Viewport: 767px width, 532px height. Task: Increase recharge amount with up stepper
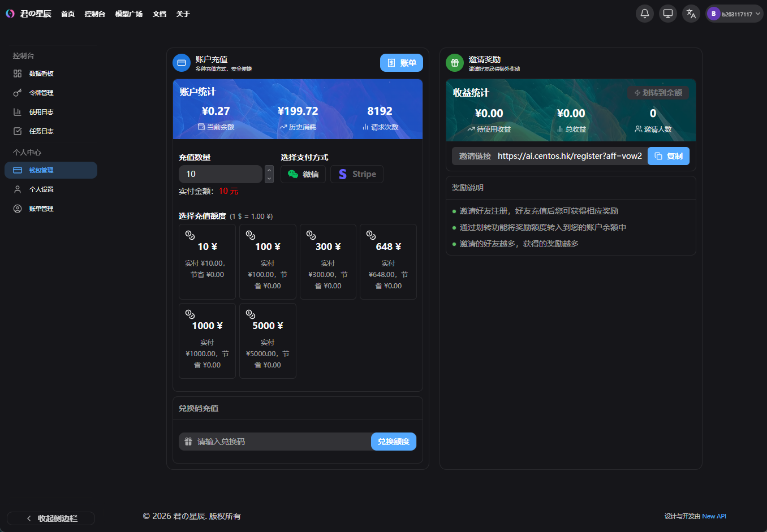click(x=269, y=170)
